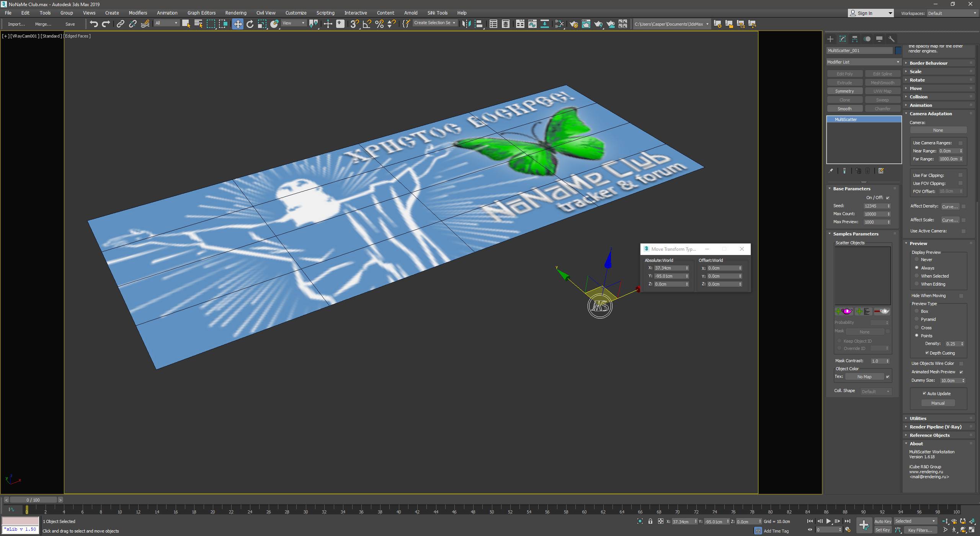Click the Manual update button

click(938, 403)
